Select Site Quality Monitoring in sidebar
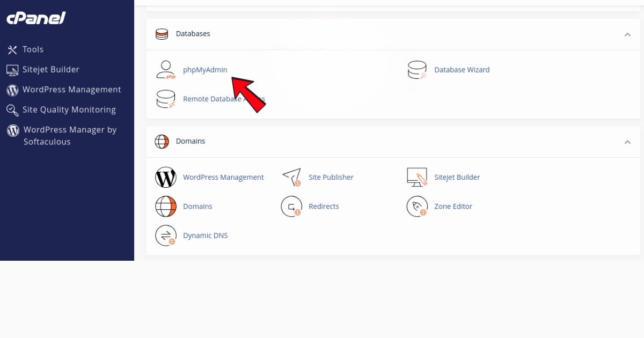Screen dimensions: 644x338 point(69,109)
